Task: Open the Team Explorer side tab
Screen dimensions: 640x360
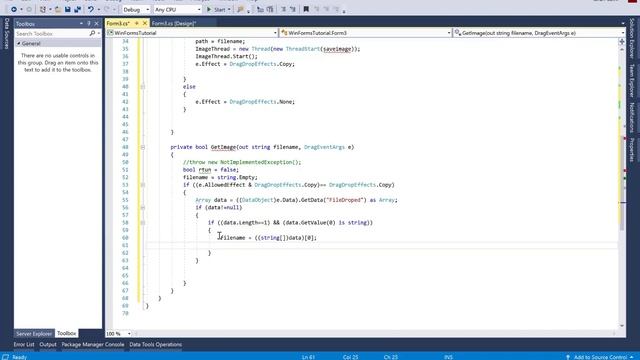Action: point(631,81)
